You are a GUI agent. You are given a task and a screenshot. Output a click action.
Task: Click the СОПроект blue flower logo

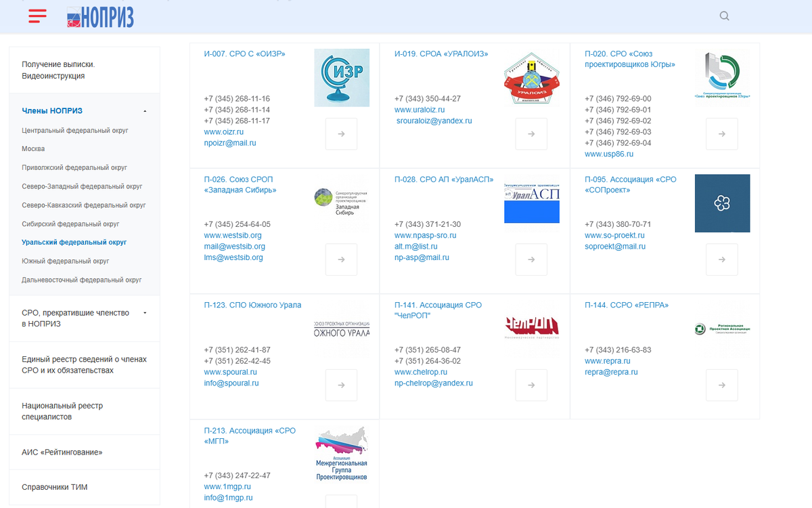pos(722,203)
